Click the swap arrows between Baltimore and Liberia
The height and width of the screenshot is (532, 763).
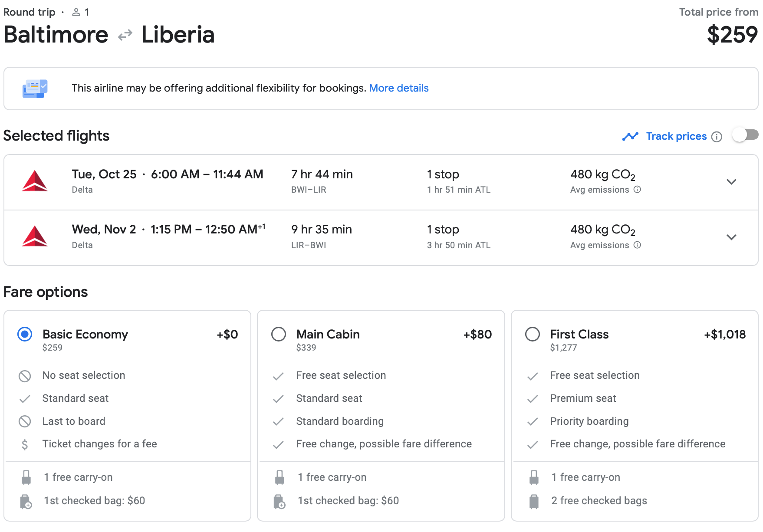(x=125, y=34)
